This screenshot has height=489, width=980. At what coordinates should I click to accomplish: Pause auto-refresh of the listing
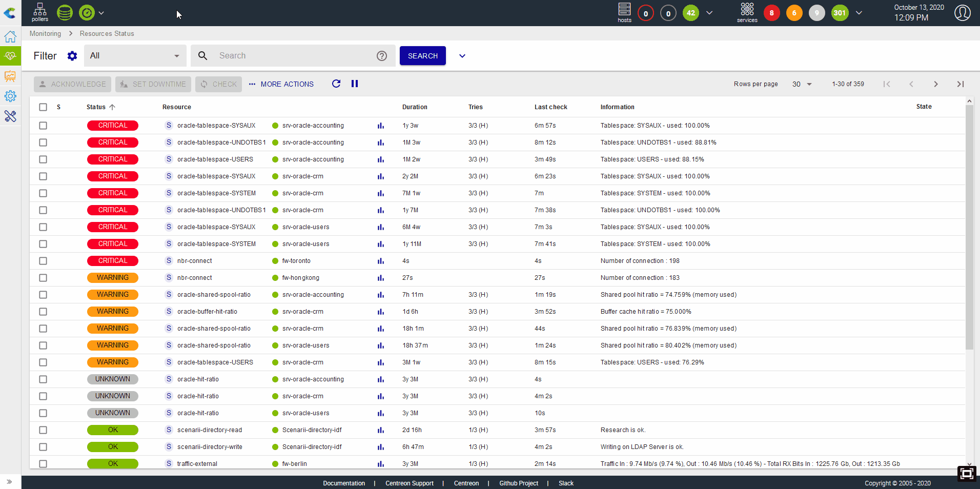(355, 84)
